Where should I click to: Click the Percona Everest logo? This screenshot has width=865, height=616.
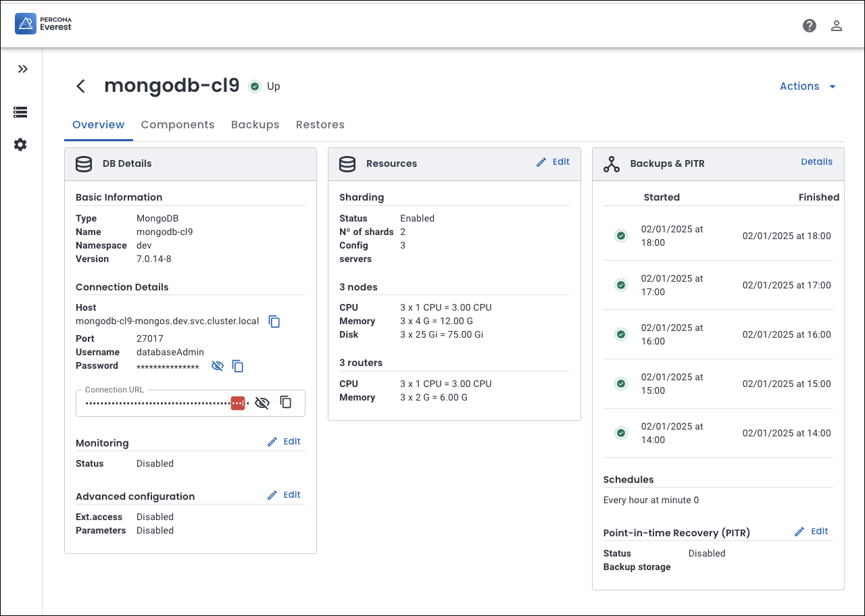tap(43, 24)
